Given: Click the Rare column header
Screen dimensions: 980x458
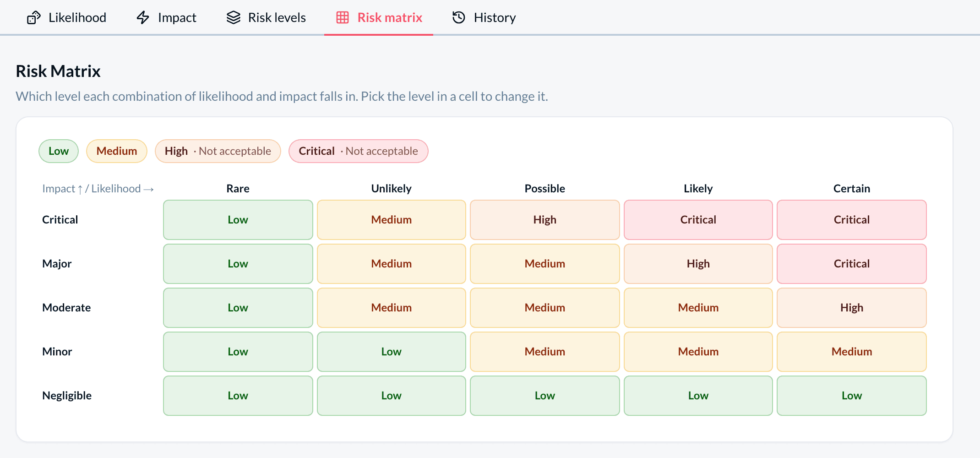Looking at the screenshot, I should tap(238, 189).
